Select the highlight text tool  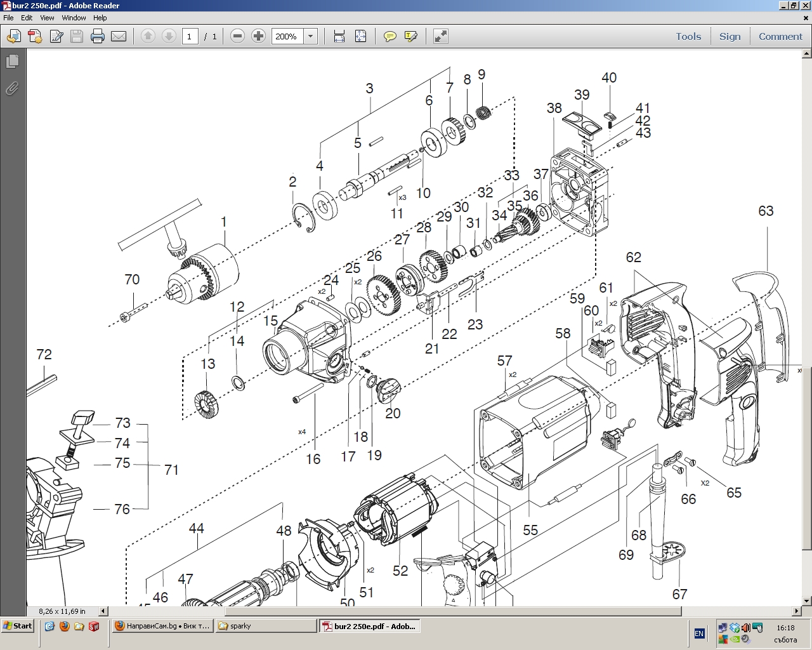click(410, 36)
